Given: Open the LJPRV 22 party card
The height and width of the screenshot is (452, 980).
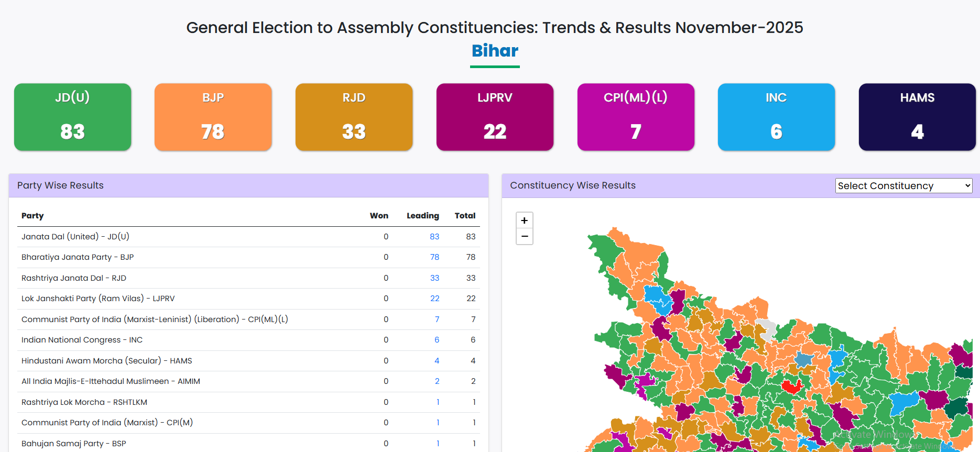Looking at the screenshot, I should click(x=495, y=117).
